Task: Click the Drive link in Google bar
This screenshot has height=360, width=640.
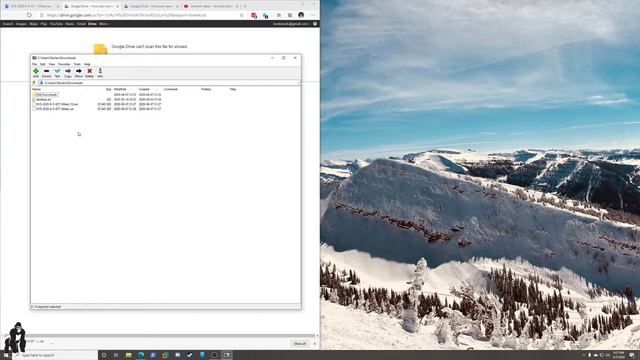Action: [92, 24]
